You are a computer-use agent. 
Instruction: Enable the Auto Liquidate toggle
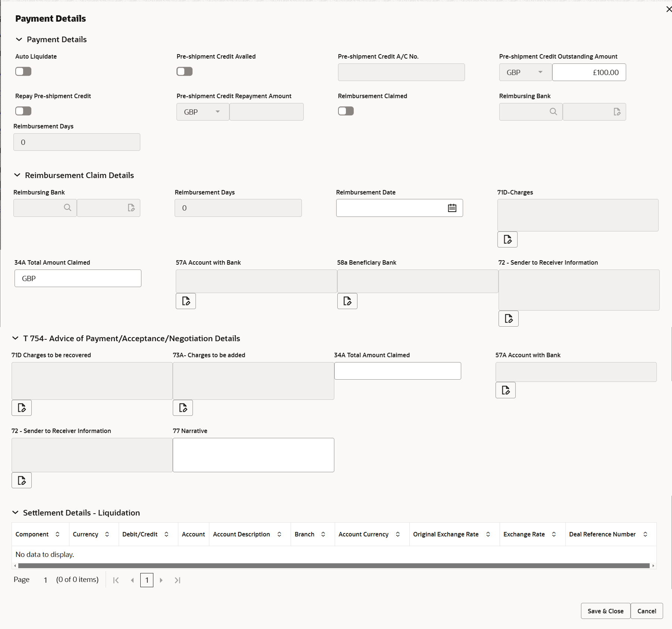[23, 71]
